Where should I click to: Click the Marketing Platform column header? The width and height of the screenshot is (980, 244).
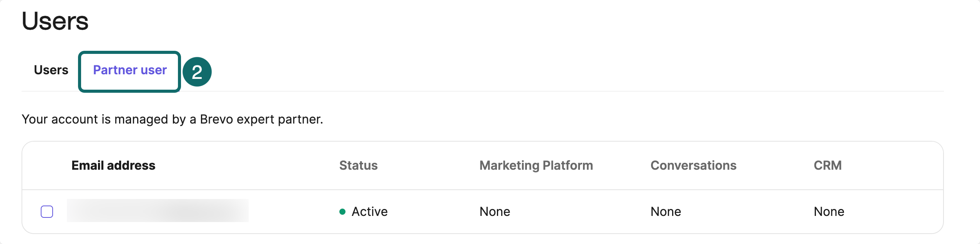click(536, 165)
